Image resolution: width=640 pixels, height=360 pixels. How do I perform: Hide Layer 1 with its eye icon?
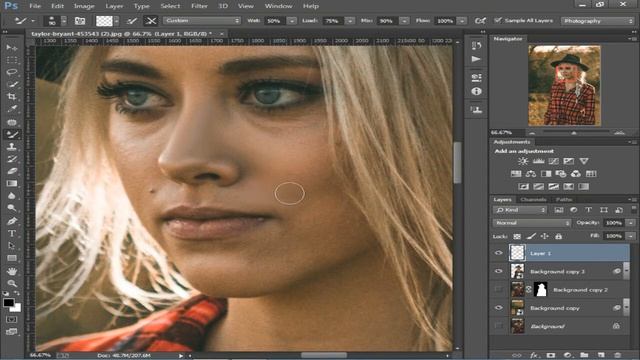[x=499, y=253]
